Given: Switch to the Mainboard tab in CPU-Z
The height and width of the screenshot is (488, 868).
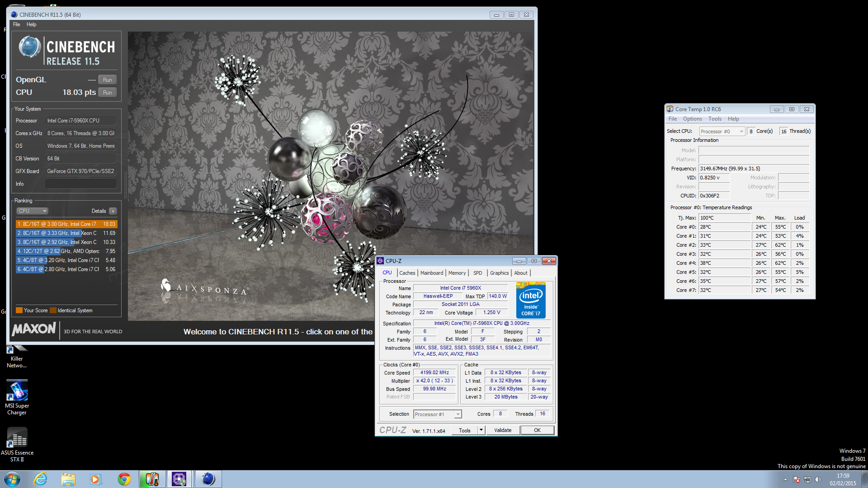Looking at the screenshot, I should point(432,273).
